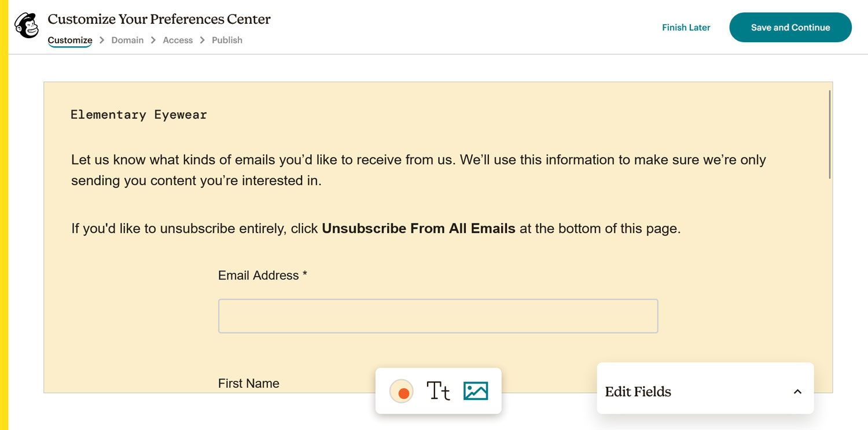868x430 pixels.
Task: Click the bold Unsubscribe From All Emails text
Action: [418, 229]
